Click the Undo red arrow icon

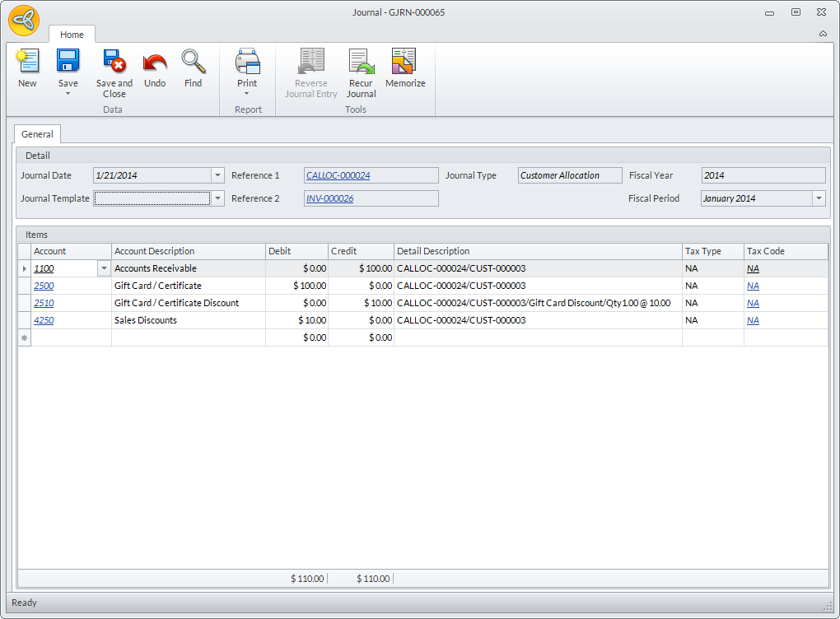[155, 62]
